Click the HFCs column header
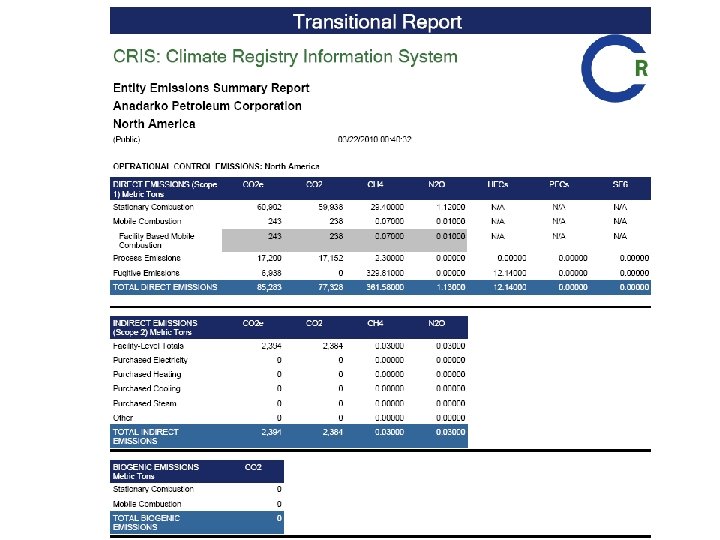720x540 pixels. tap(498, 184)
